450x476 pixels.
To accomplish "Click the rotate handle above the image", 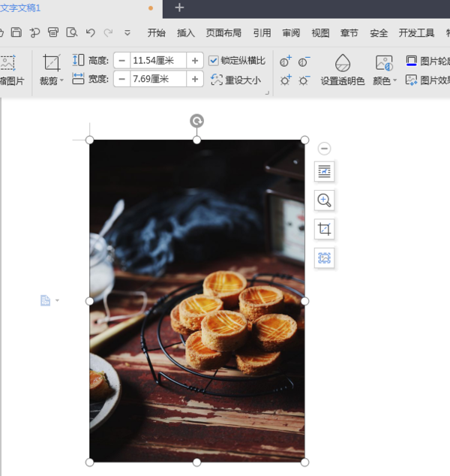I will pos(196,121).
